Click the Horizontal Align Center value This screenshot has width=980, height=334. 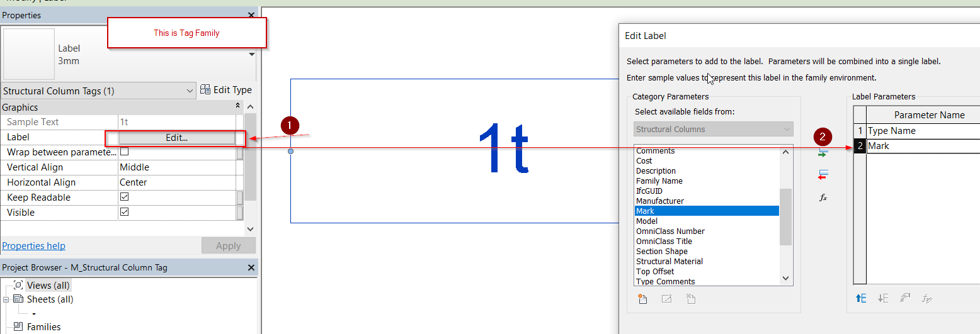click(176, 182)
